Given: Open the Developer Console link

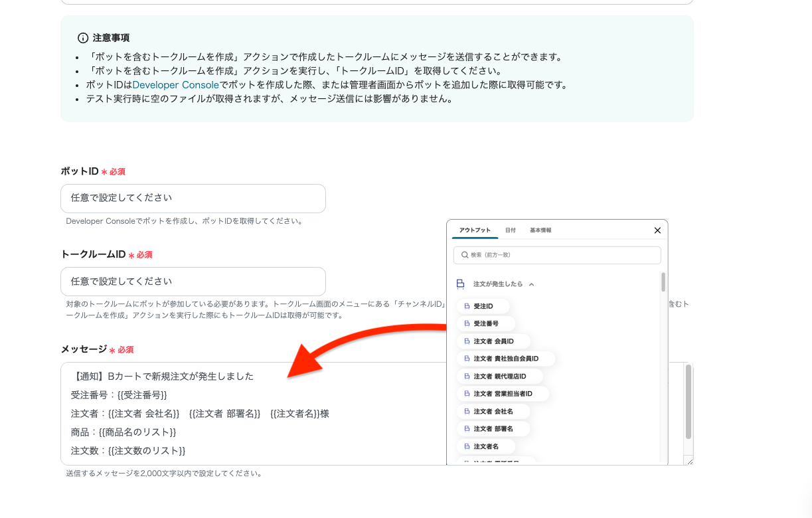Looking at the screenshot, I should pos(175,85).
